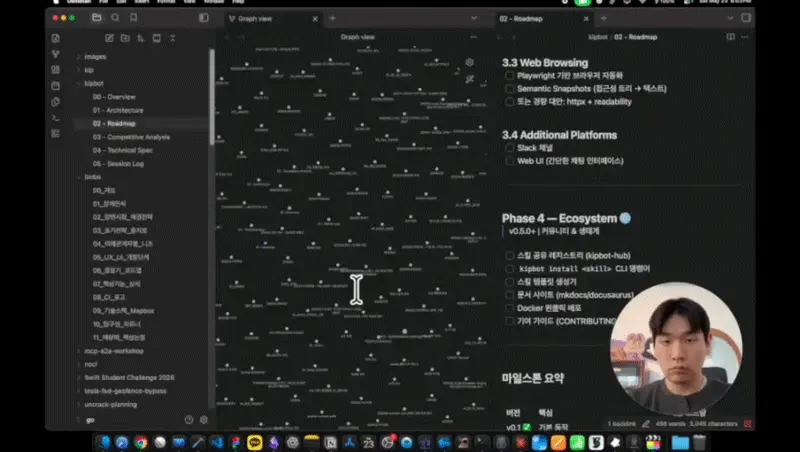Viewport: 800px width, 452px height.
Task: Toggle the right sidebar icon
Action: (x=746, y=18)
